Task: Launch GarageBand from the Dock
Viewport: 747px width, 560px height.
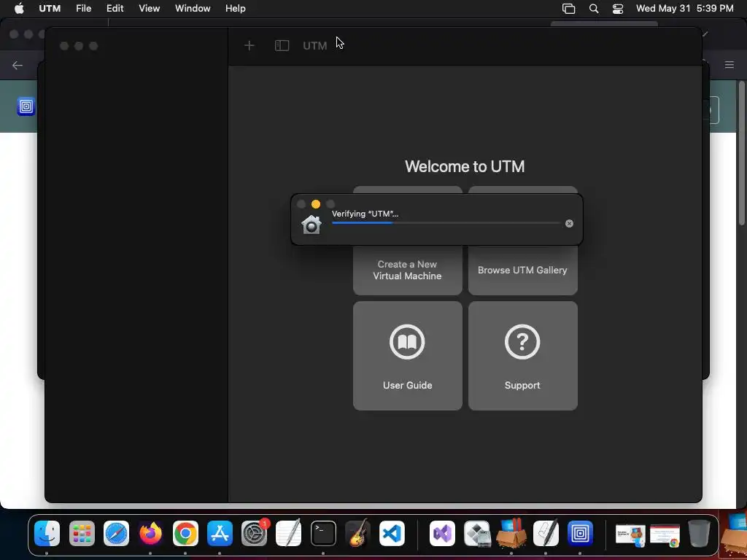Action: pyautogui.click(x=357, y=533)
